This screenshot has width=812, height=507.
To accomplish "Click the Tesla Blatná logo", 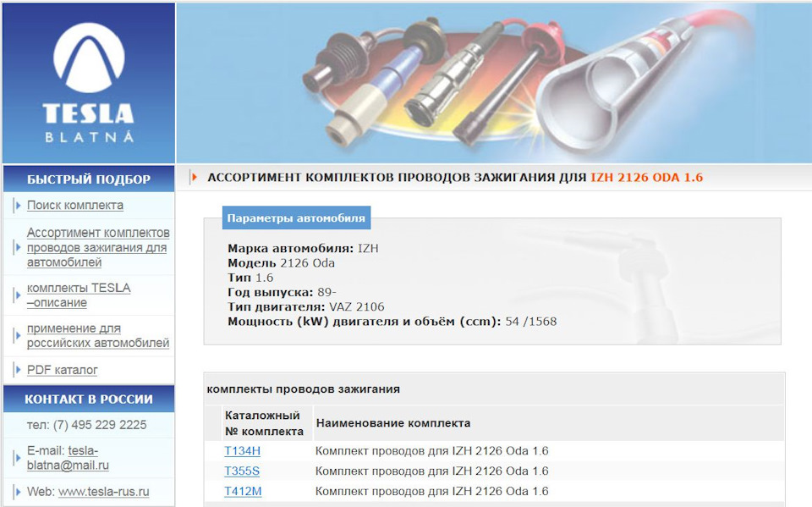I will pyautogui.click(x=89, y=83).
